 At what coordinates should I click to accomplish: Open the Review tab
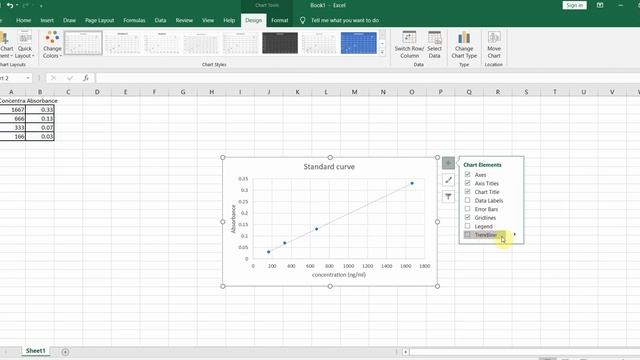click(184, 20)
